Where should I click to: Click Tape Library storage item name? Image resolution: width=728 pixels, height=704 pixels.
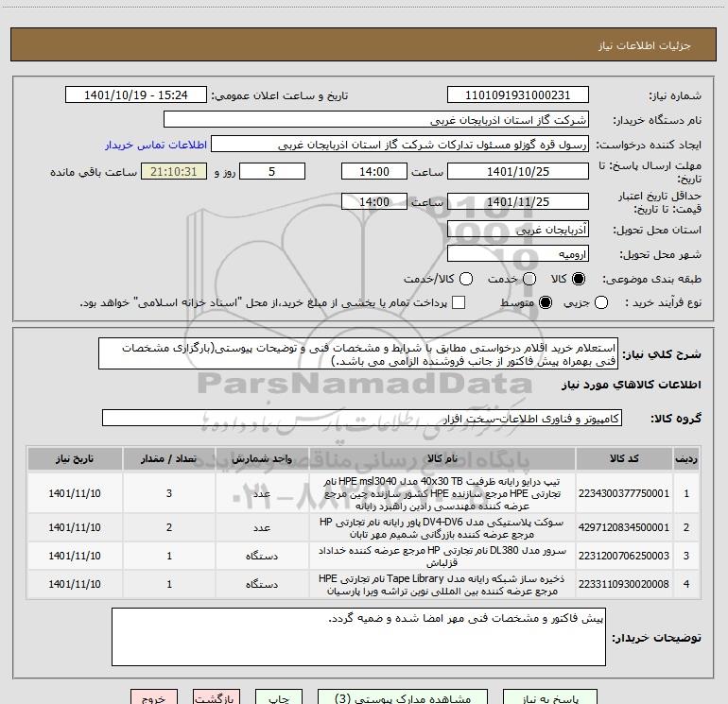point(442,585)
